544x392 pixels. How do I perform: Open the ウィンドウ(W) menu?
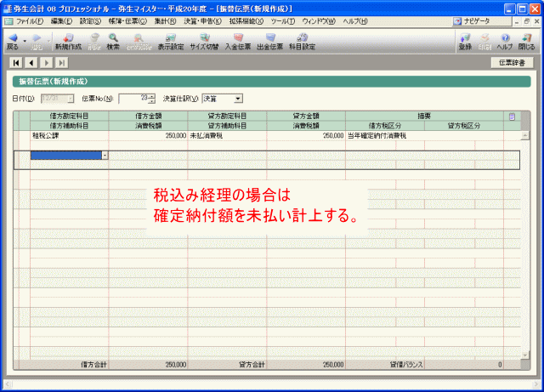coord(319,21)
